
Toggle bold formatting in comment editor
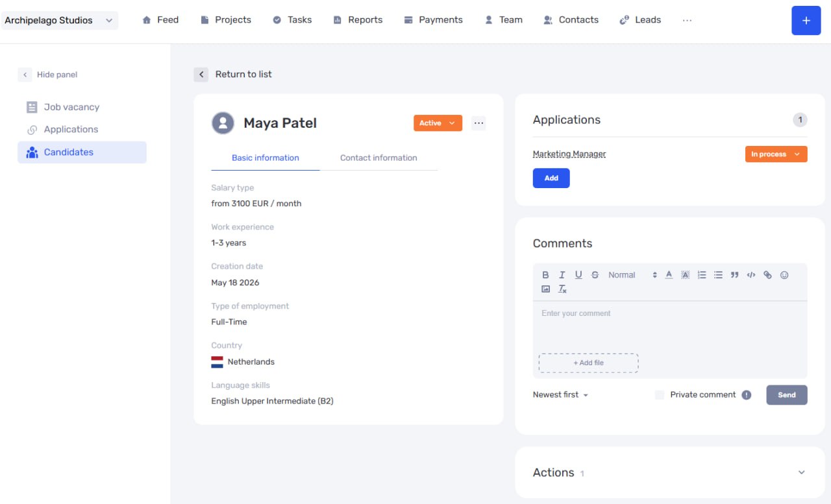click(x=545, y=275)
